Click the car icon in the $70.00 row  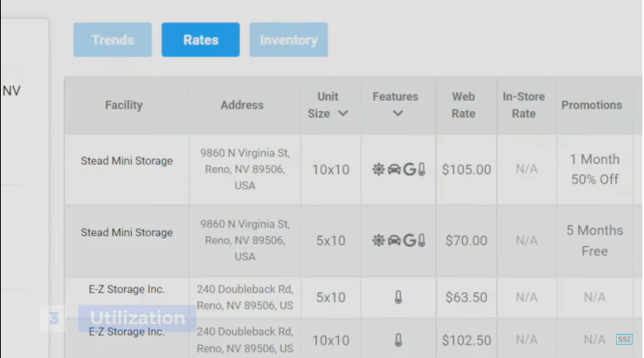coord(394,241)
